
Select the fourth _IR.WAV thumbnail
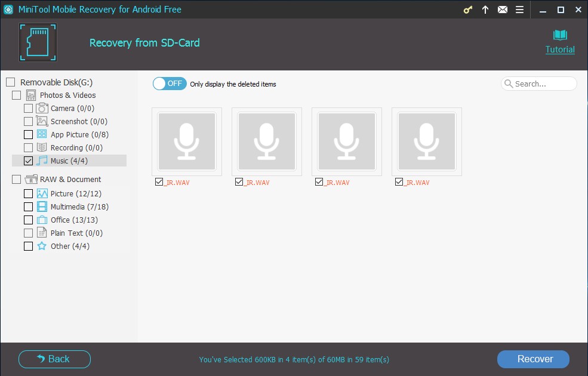point(427,141)
